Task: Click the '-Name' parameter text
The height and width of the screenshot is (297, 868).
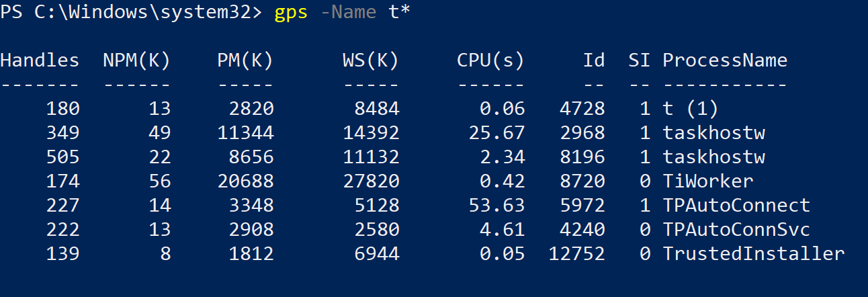Action: click(x=349, y=13)
